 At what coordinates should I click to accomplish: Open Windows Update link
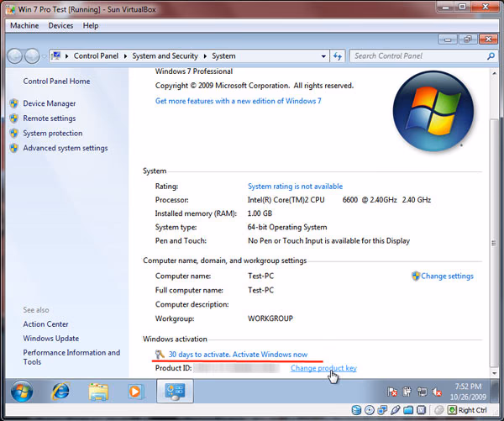(x=51, y=339)
